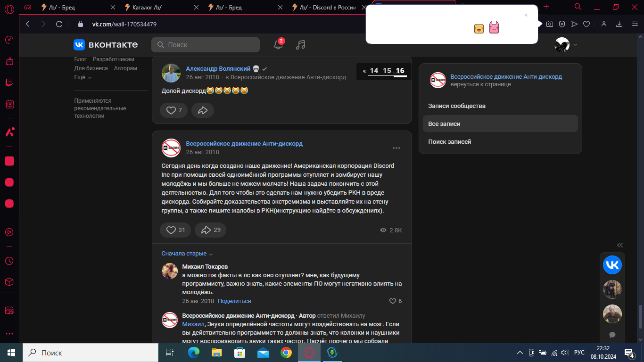Share Александр Волянский's post
This screenshot has width=644, height=362.
203,110
